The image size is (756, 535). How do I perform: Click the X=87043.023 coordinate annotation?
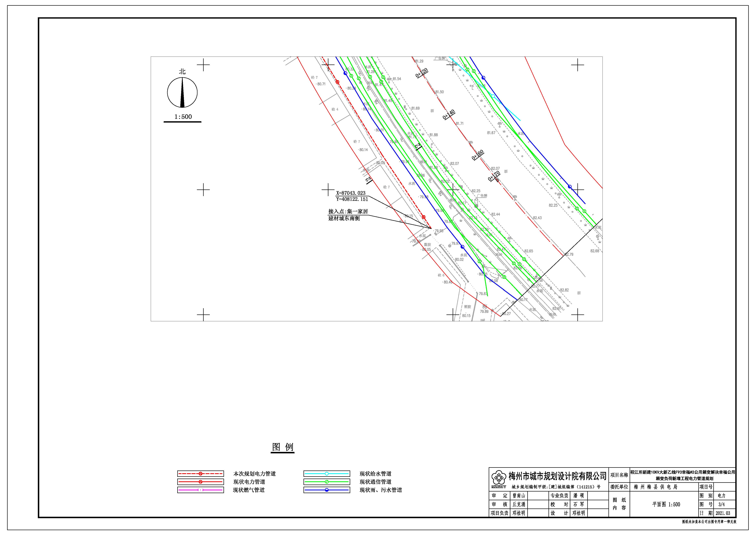[x=350, y=193]
